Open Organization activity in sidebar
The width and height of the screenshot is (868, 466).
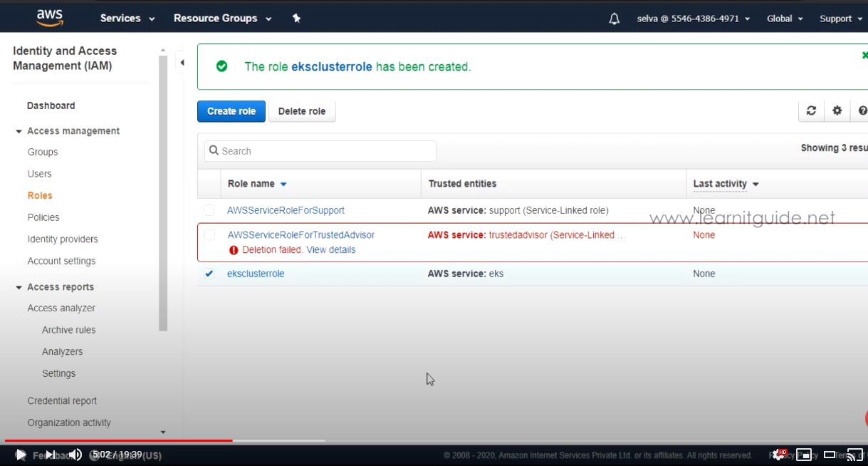(x=69, y=423)
